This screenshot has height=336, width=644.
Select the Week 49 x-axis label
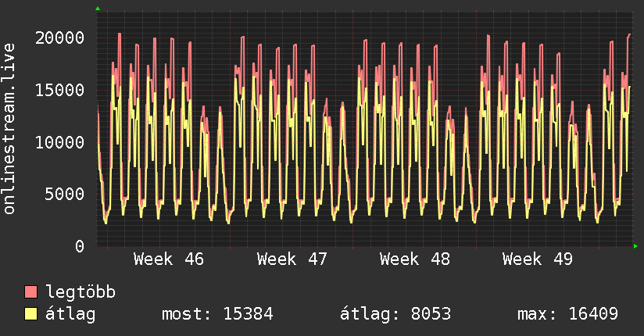[537, 259]
